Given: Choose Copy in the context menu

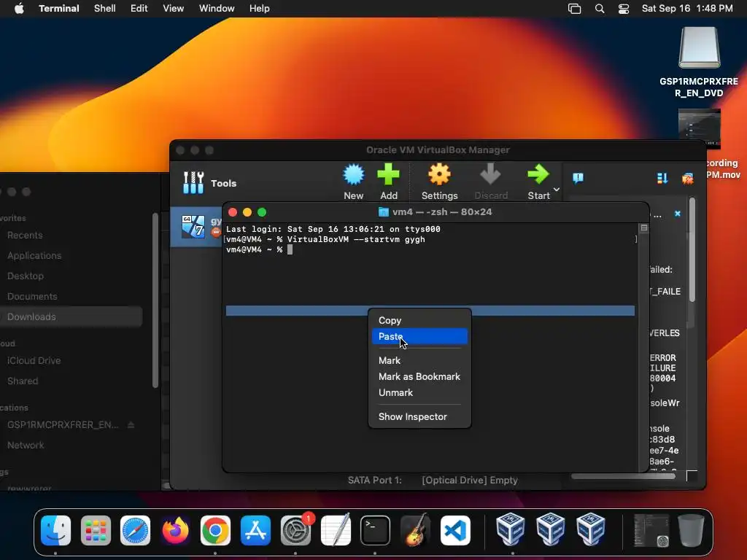Looking at the screenshot, I should (x=419, y=321).
